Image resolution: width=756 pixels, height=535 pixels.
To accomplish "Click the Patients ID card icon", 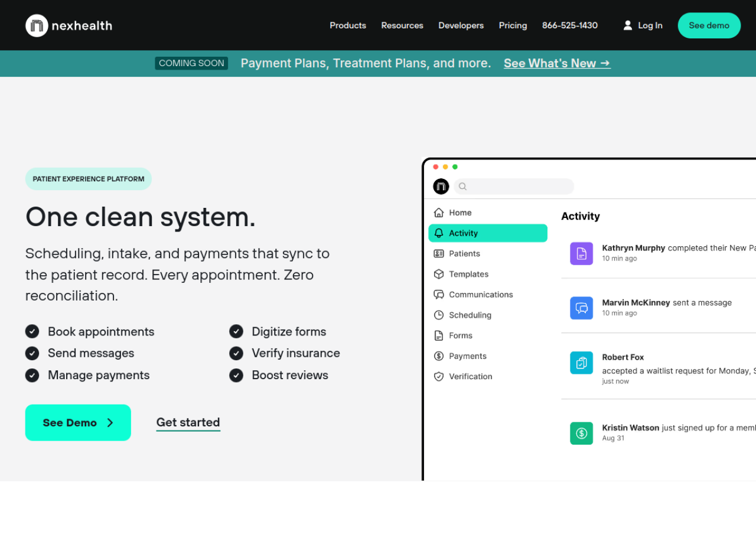I will [439, 253].
